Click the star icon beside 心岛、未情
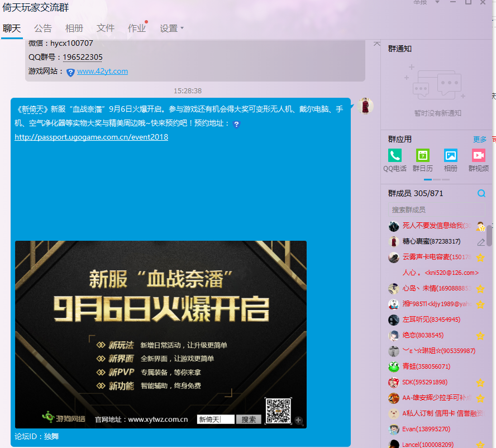 [480, 289]
